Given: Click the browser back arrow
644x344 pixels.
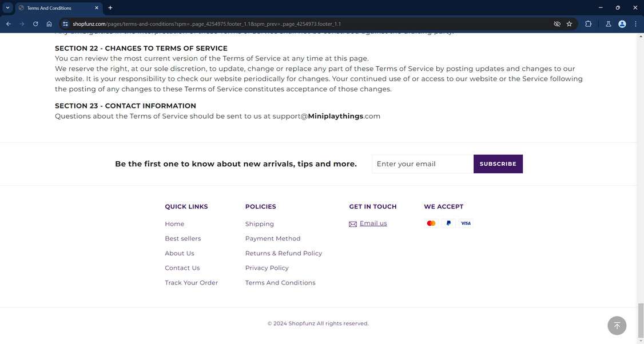Looking at the screenshot, I should pos(8,24).
